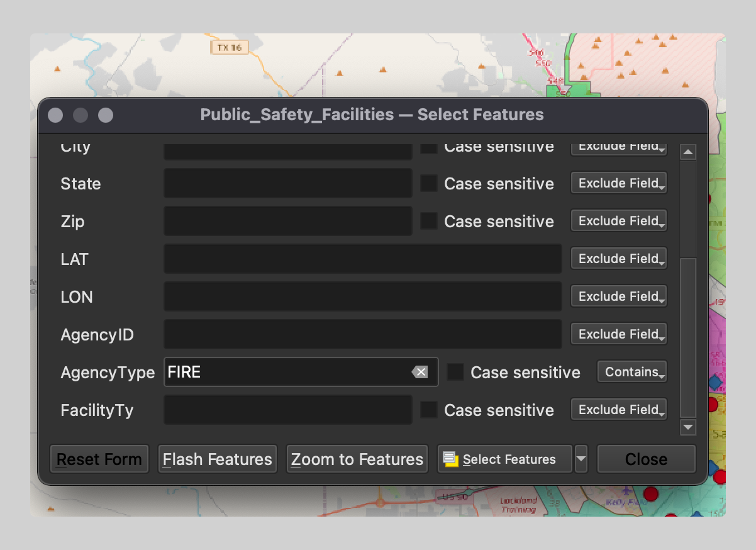Click the scrollbar up arrow icon
This screenshot has width=756, height=550.
click(688, 151)
